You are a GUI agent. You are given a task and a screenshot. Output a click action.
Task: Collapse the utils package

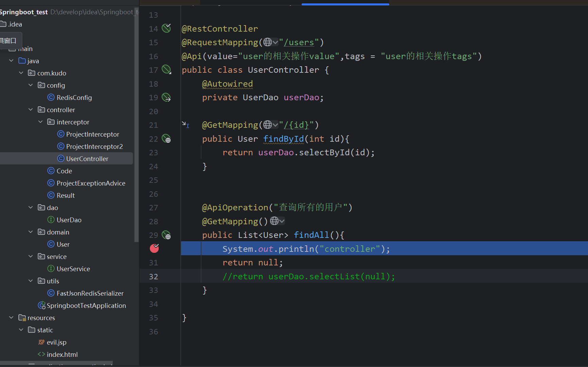(31, 281)
